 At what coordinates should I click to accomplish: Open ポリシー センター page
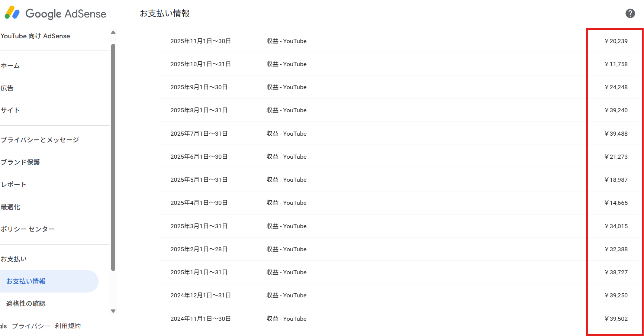pos(28,229)
